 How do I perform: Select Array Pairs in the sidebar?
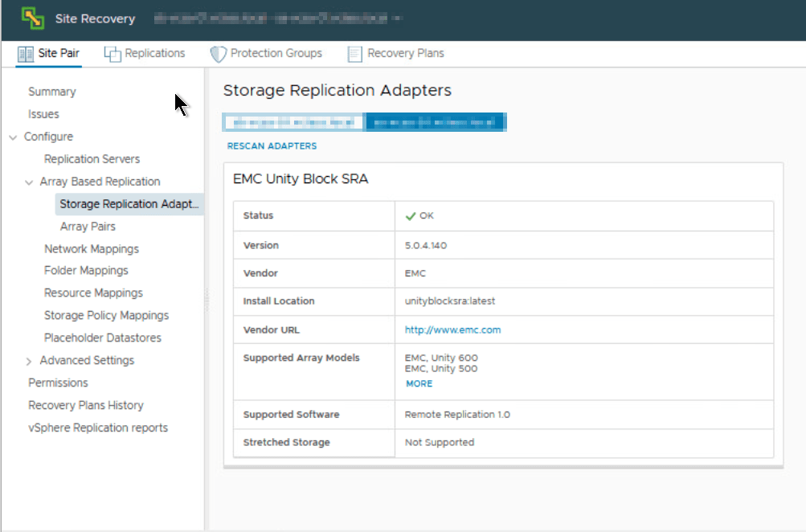pyautogui.click(x=88, y=227)
